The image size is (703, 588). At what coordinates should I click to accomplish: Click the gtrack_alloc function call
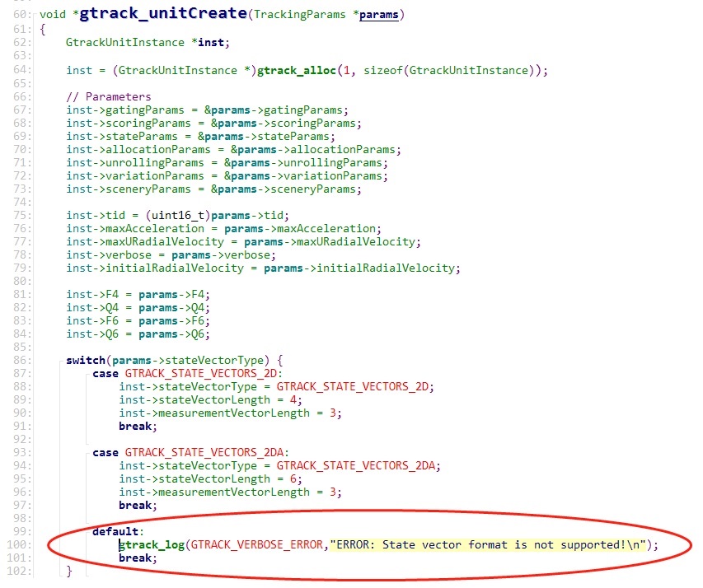click(x=297, y=70)
